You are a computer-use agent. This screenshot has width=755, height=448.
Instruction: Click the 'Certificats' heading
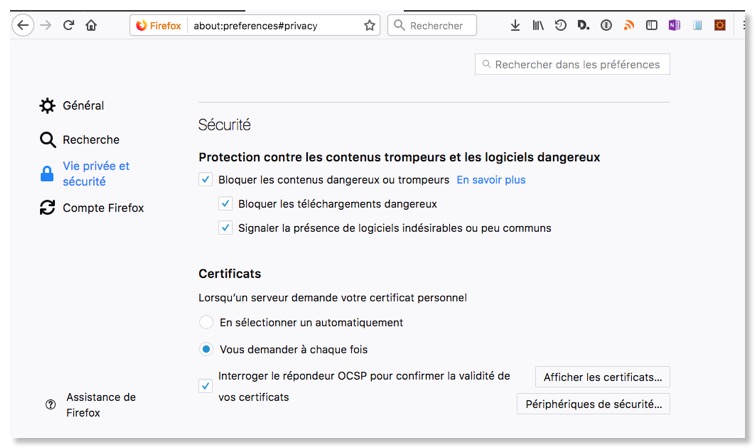(230, 274)
